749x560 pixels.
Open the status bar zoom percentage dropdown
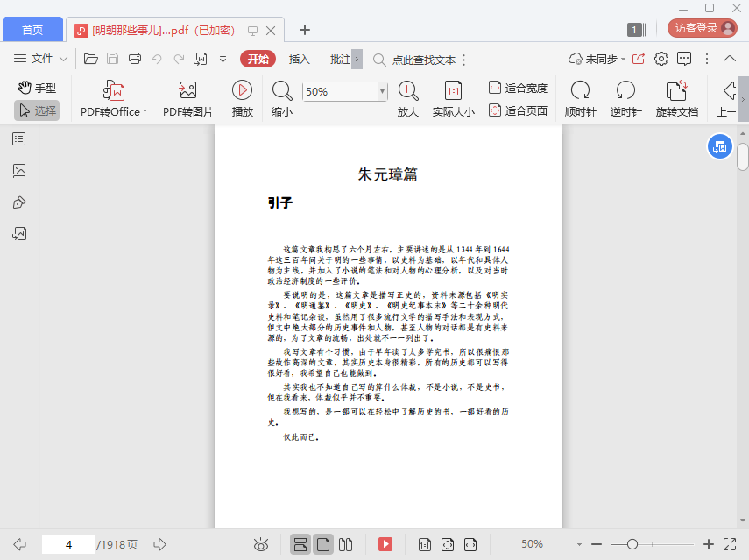tap(579, 545)
